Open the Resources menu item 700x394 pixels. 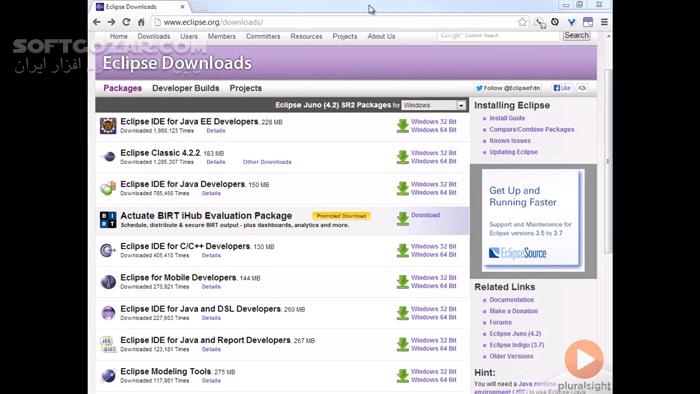point(306,36)
